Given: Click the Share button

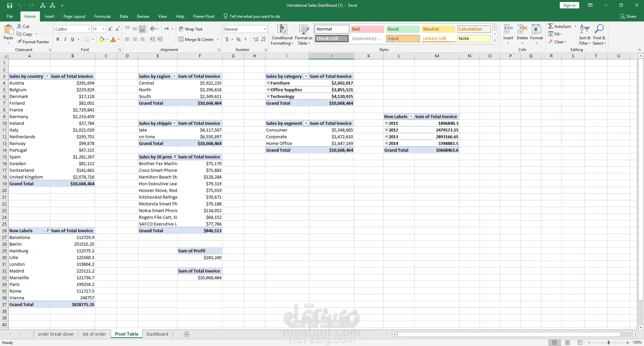Looking at the screenshot, I should point(628,16).
